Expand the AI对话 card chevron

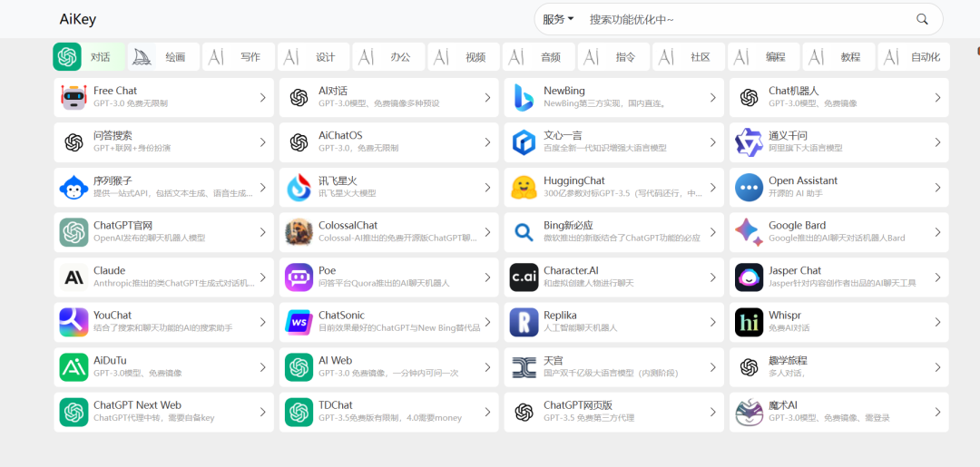click(x=487, y=97)
